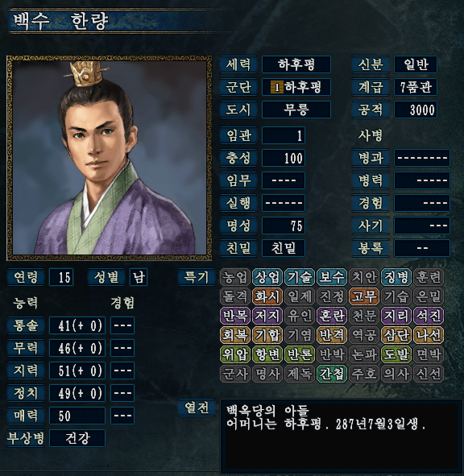The width and height of the screenshot is (464, 476).
Task: Open the 열전 biography label
Action: 197,408
